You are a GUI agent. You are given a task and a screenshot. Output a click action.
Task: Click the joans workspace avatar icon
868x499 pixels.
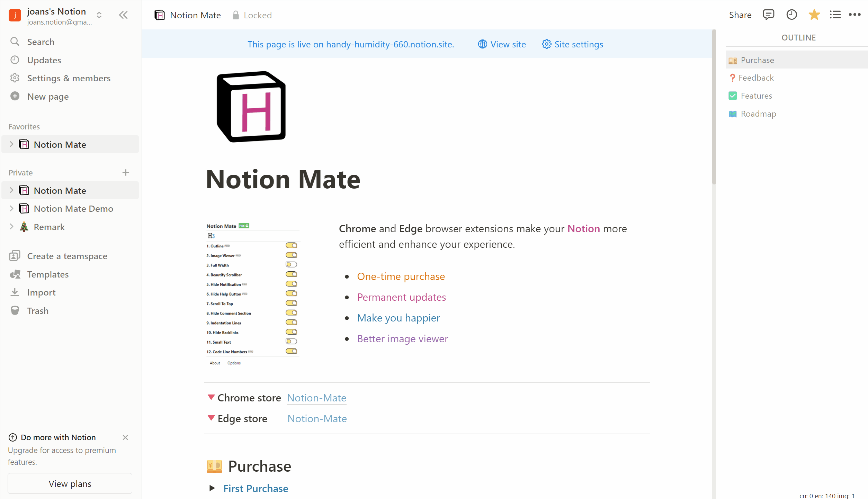pyautogui.click(x=15, y=15)
